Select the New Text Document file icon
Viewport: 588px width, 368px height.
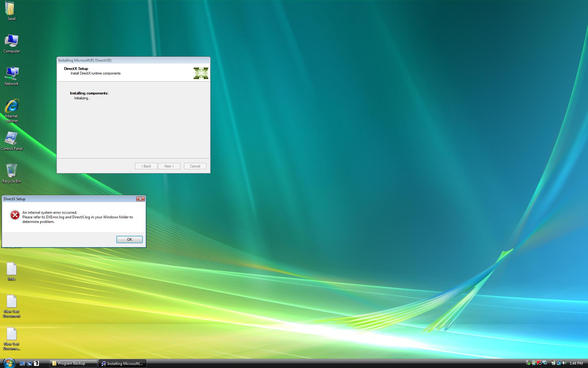tap(11, 306)
